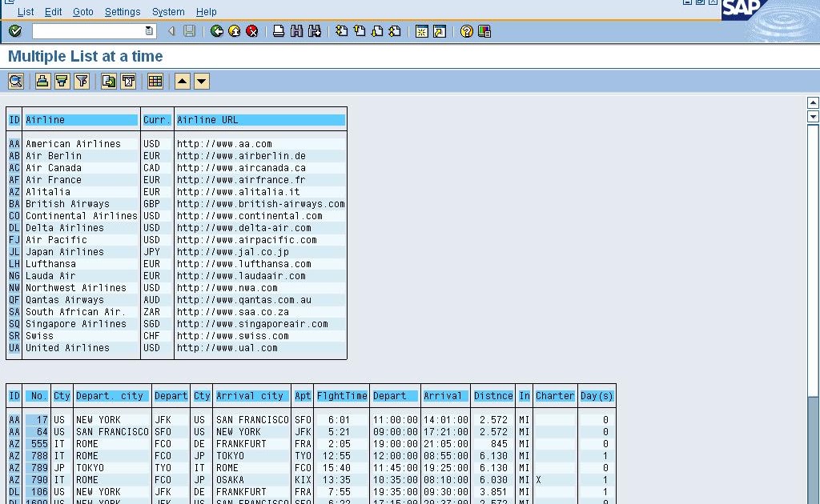
Task: Open the command field dropdown arrow
Action: (x=149, y=31)
